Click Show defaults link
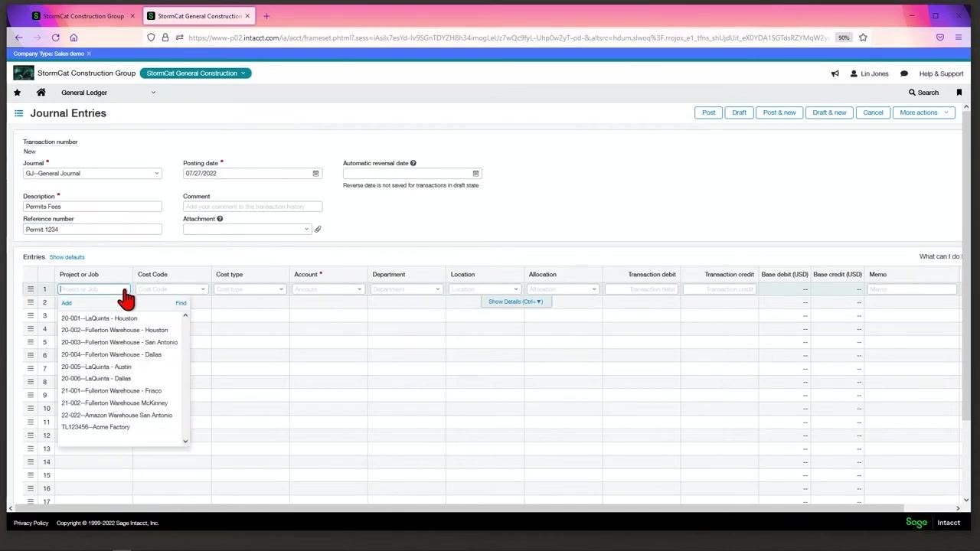The image size is (980, 551). click(67, 257)
